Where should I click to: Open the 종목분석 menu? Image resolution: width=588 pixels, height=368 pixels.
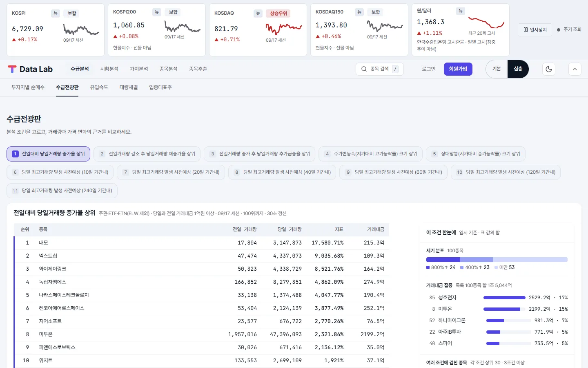pos(168,69)
